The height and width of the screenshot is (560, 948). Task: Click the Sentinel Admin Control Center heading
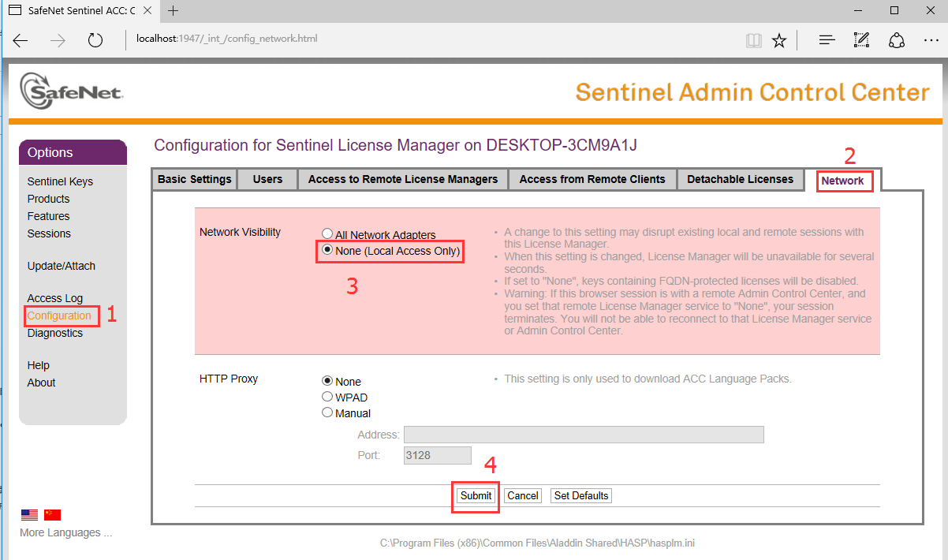click(752, 91)
